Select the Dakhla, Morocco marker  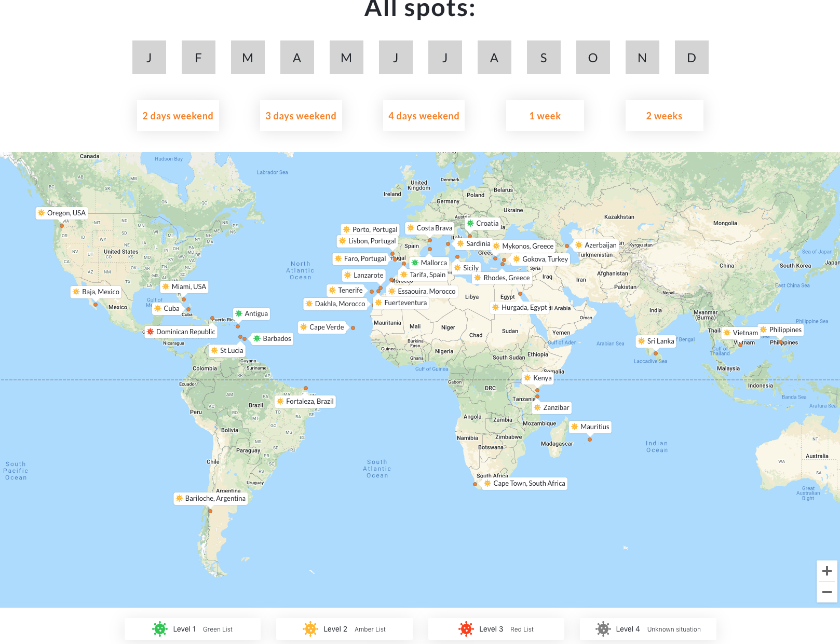[335, 304]
